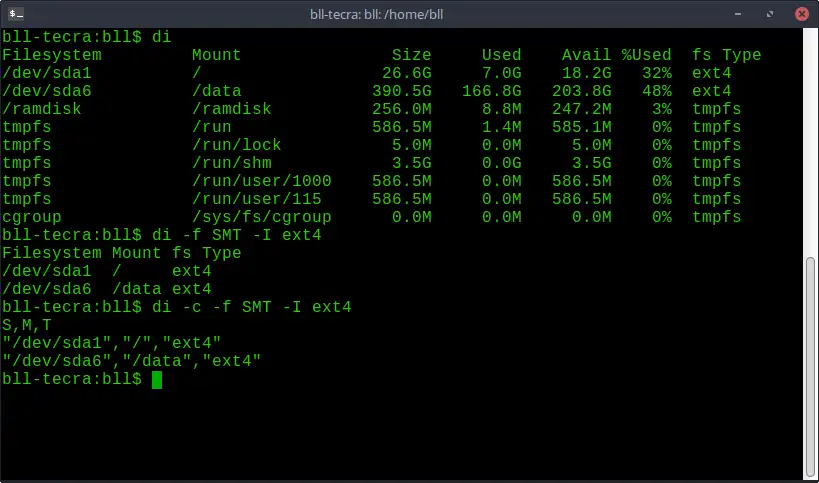
Task: Click the '3%' used percentage
Action: click(x=661, y=109)
